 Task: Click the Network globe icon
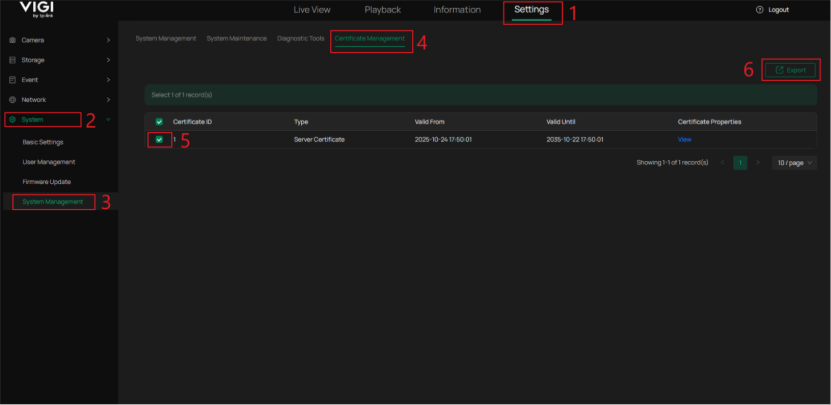[x=12, y=100]
